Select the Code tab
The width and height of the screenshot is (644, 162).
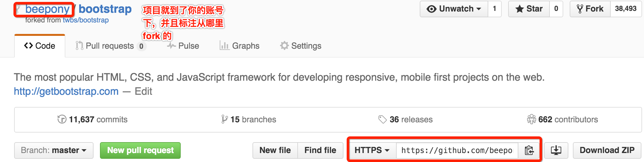point(40,46)
